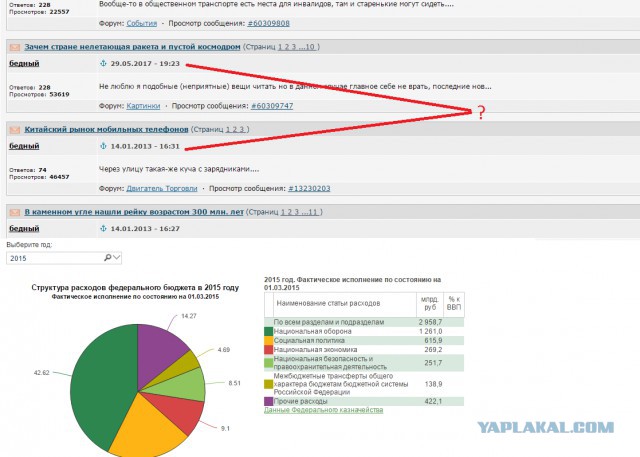Open message link #60309747

coord(272,106)
